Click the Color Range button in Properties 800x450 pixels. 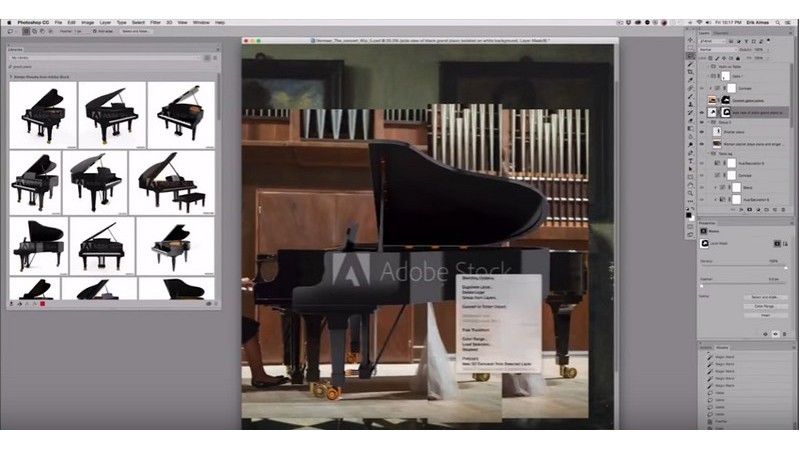click(765, 306)
